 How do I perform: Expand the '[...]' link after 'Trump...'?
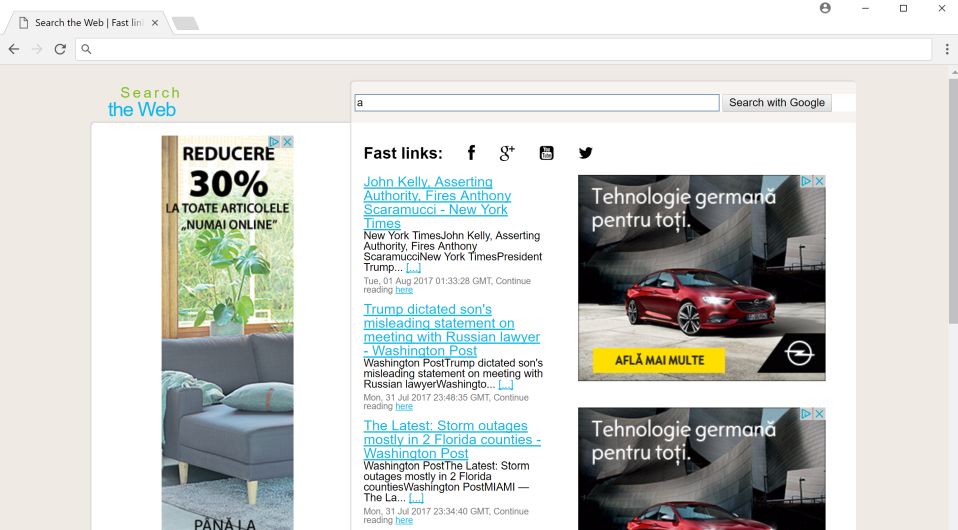[x=414, y=267]
